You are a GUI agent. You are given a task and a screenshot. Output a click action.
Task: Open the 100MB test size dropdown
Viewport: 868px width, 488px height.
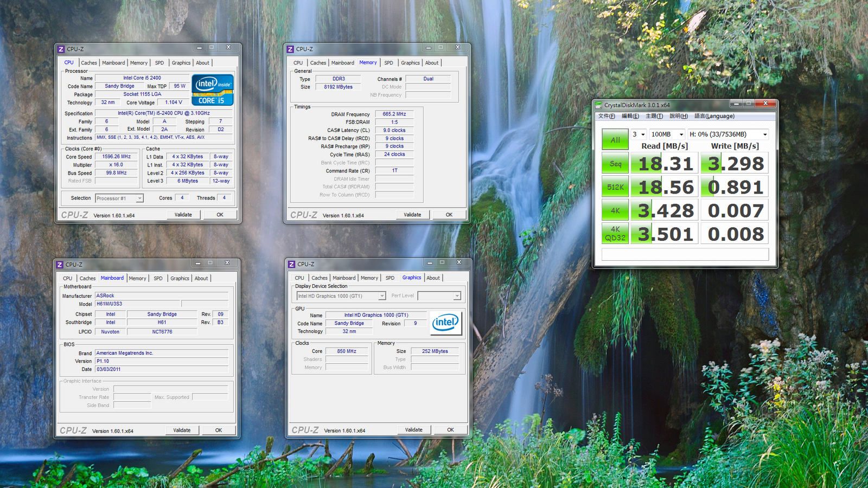tap(667, 134)
